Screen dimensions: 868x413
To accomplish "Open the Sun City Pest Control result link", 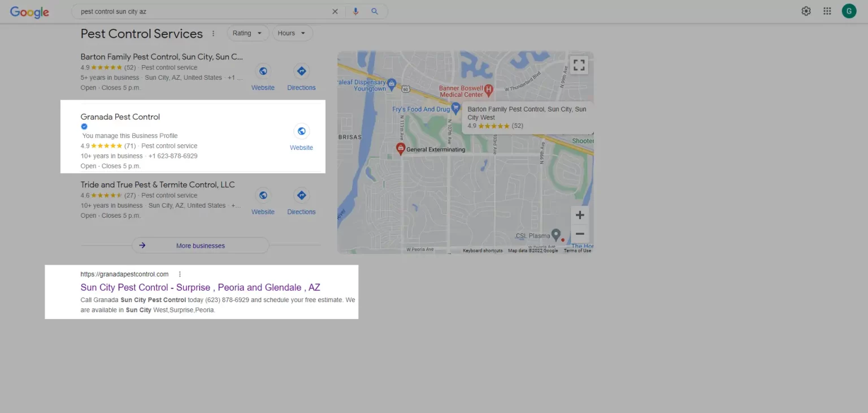I will pyautogui.click(x=200, y=287).
